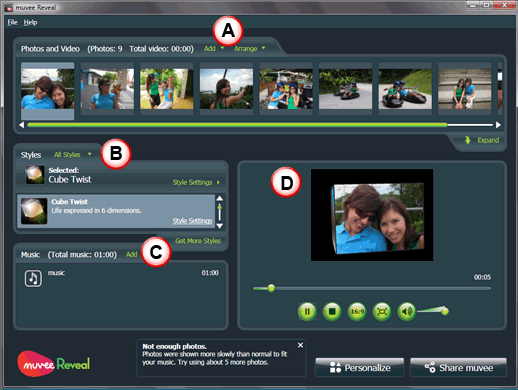The height and width of the screenshot is (390, 518).
Task: Toggle the 16:9 aspect ratio button
Action: point(357,311)
